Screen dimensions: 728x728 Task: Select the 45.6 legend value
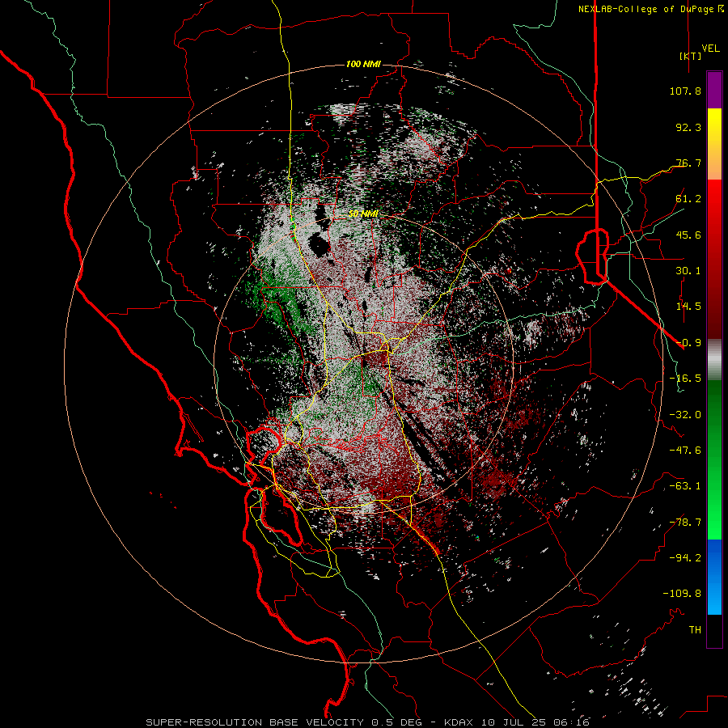point(688,235)
